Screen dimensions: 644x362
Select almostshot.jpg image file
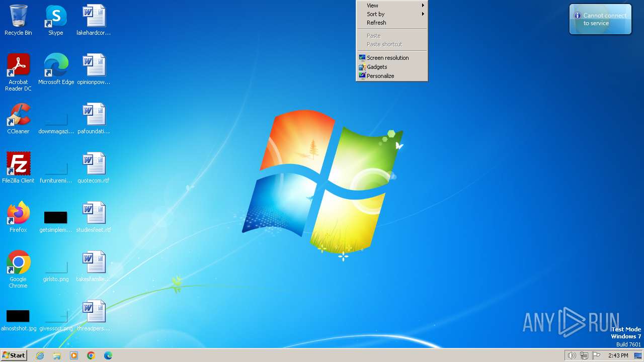(18, 320)
